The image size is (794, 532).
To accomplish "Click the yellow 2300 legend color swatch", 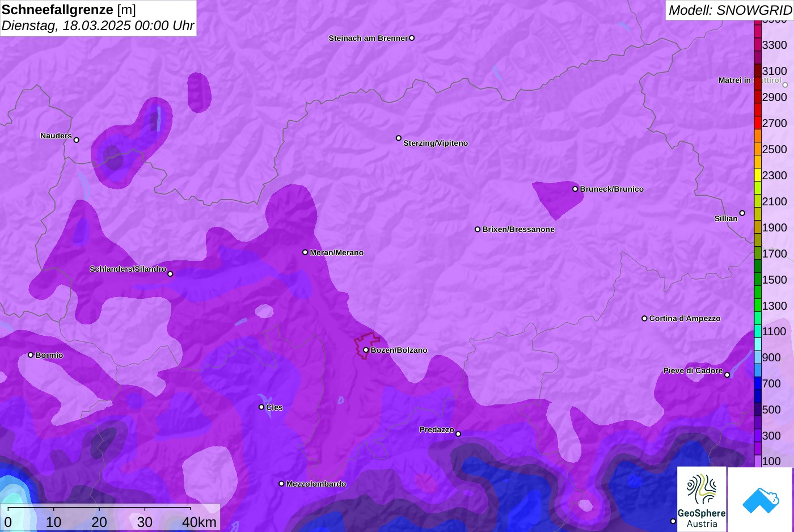I will tap(758, 175).
